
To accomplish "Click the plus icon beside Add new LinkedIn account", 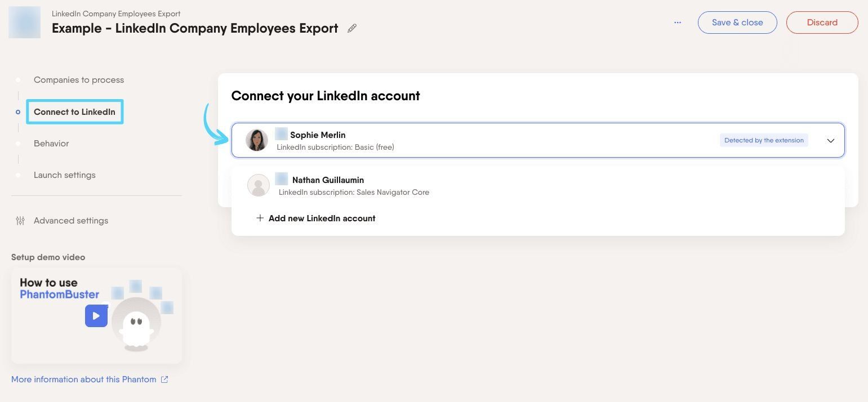I will point(260,218).
